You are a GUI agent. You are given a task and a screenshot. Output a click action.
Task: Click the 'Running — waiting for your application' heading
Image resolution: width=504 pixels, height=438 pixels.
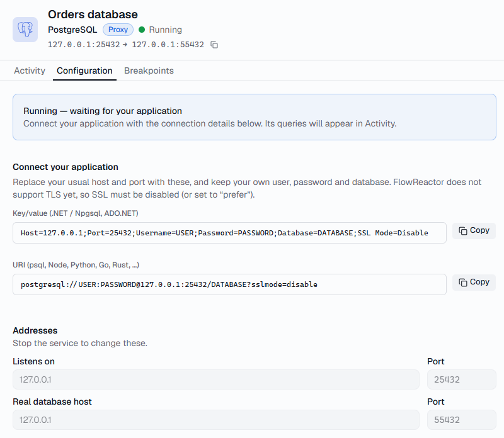pyautogui.click(x=103, y=111)
